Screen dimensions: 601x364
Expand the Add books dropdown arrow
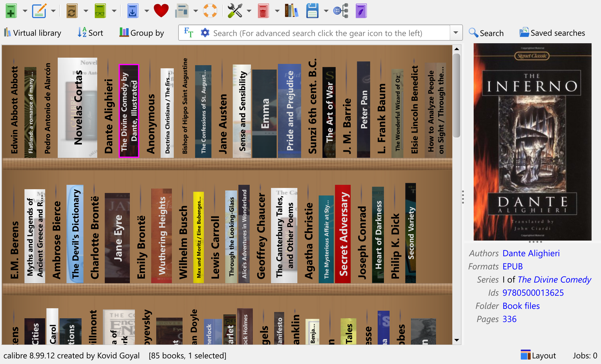(25, 11)
